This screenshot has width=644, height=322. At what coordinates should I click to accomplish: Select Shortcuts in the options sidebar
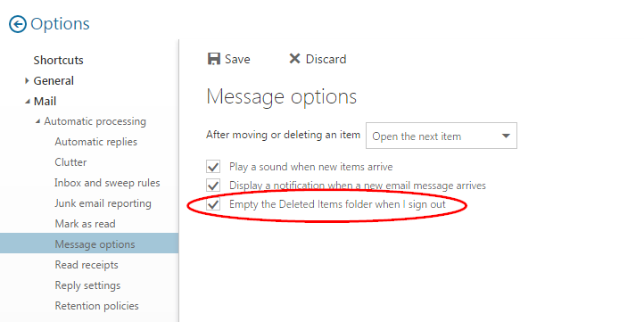click(58, 60)
